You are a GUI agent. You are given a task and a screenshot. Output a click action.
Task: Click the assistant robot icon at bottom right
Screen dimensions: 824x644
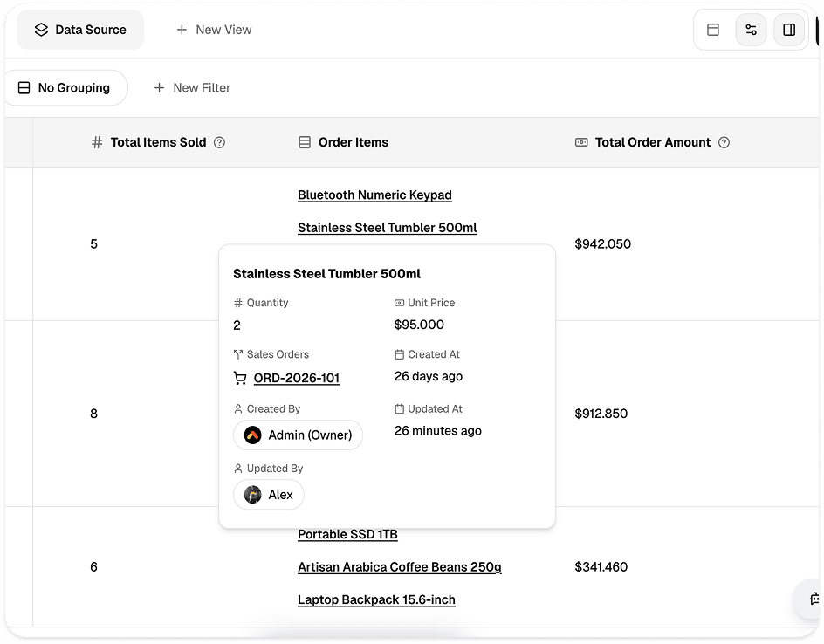pyautogui.click(x=814, y=599)
